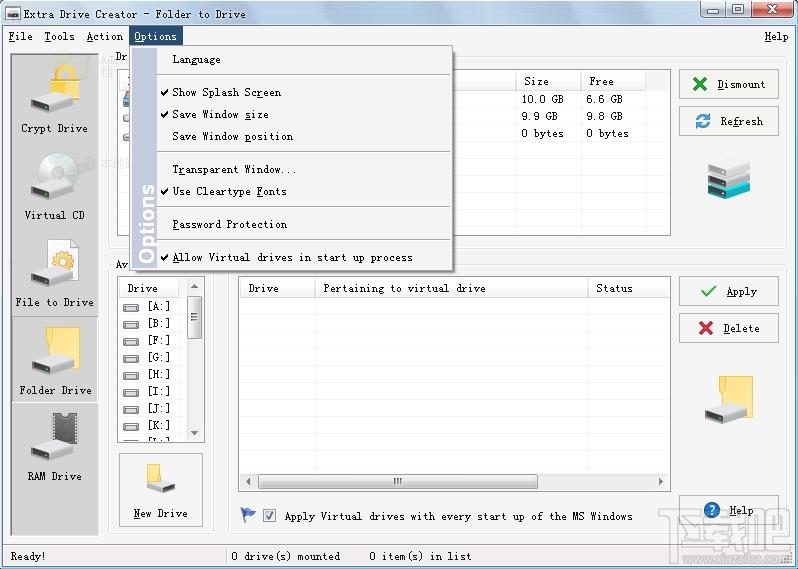Select drive letter [F:] in list
The image size is (798, 569).
click(159, 340)
